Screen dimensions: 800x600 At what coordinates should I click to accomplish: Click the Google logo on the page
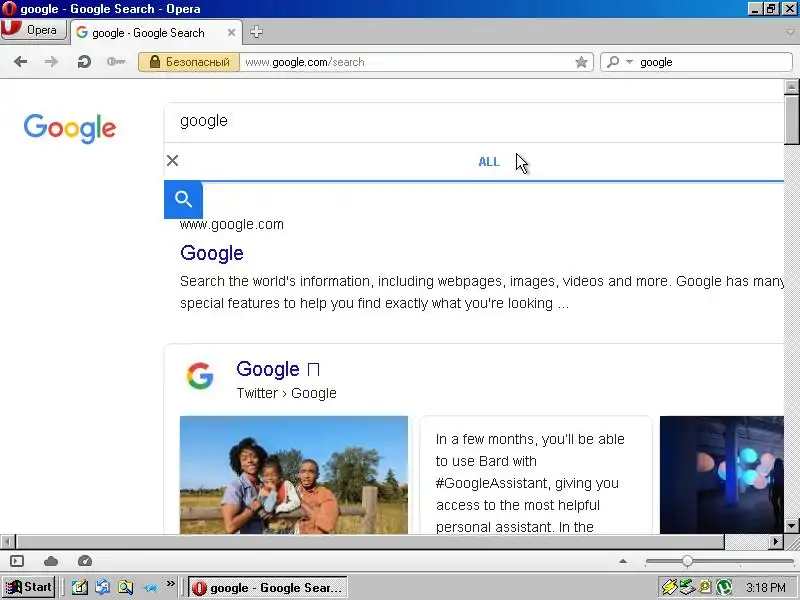[x=70, y=128]
